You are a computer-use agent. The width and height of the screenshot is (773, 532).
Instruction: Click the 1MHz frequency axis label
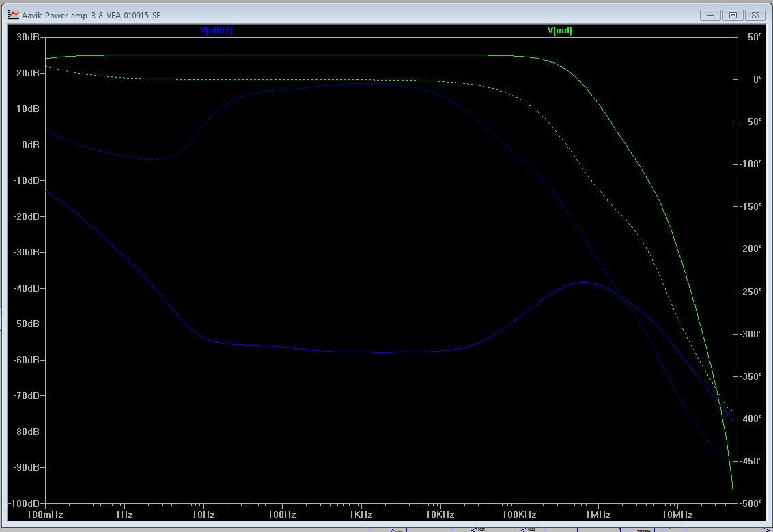click(x=598, y=515)
